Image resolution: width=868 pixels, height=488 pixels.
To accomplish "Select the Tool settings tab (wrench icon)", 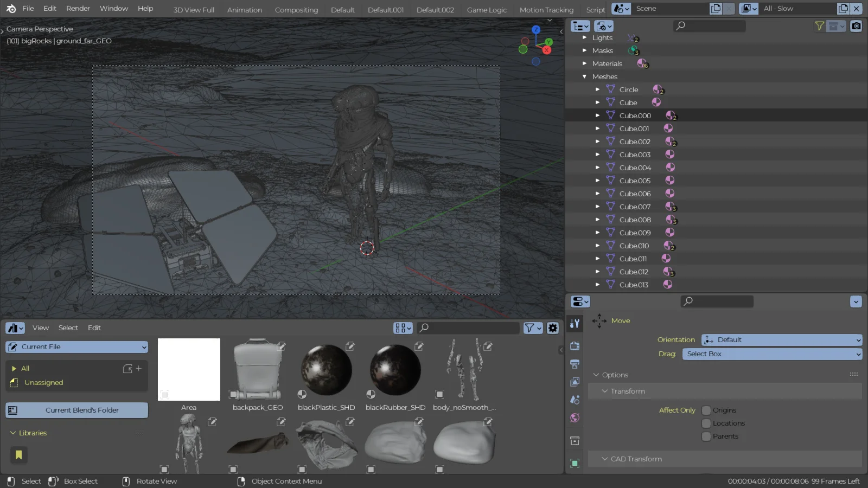I will click(x=575, y=323).
